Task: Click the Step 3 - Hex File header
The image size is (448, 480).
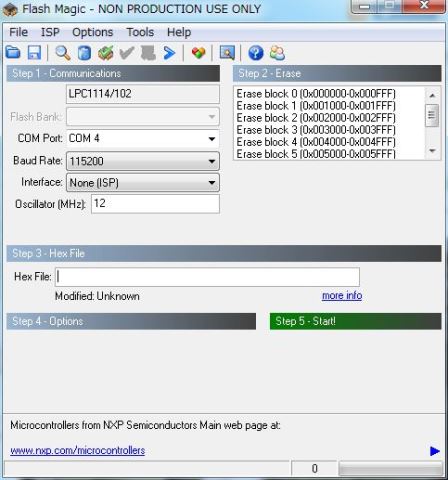Action: click(224, 254)
